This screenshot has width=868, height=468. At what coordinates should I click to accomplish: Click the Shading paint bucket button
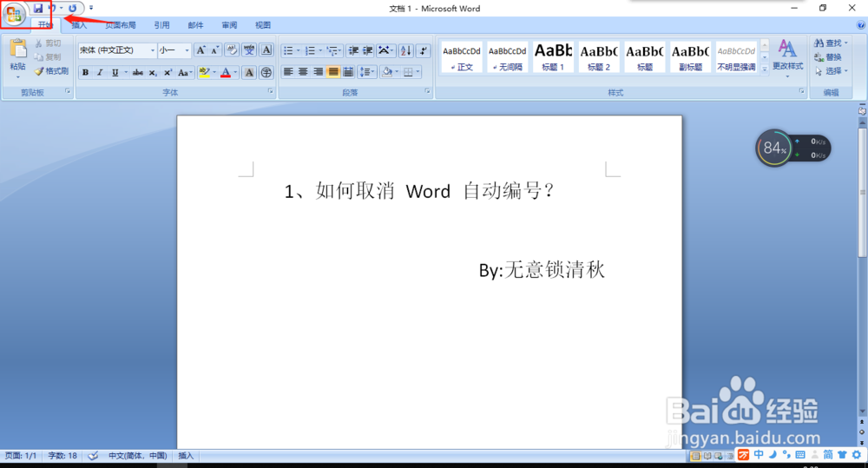pos(387,72)
